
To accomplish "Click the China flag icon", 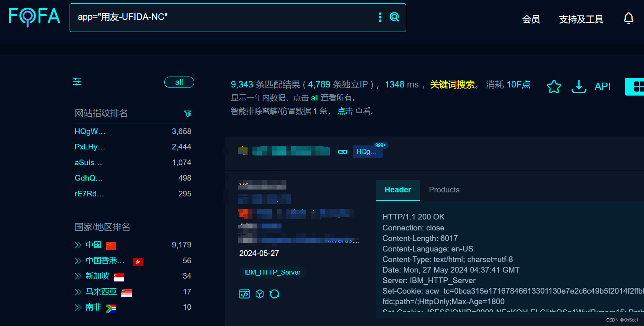I will coord(111,246).
